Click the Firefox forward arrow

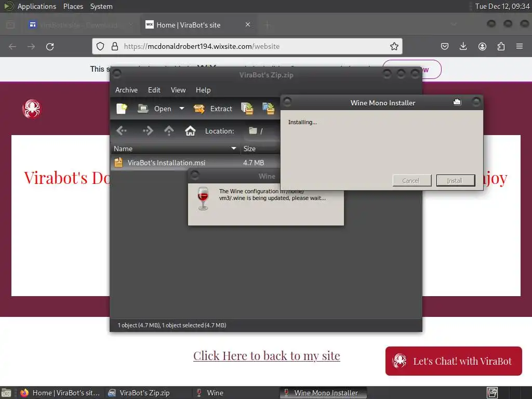pyautogui.click(x=31, y=46)
